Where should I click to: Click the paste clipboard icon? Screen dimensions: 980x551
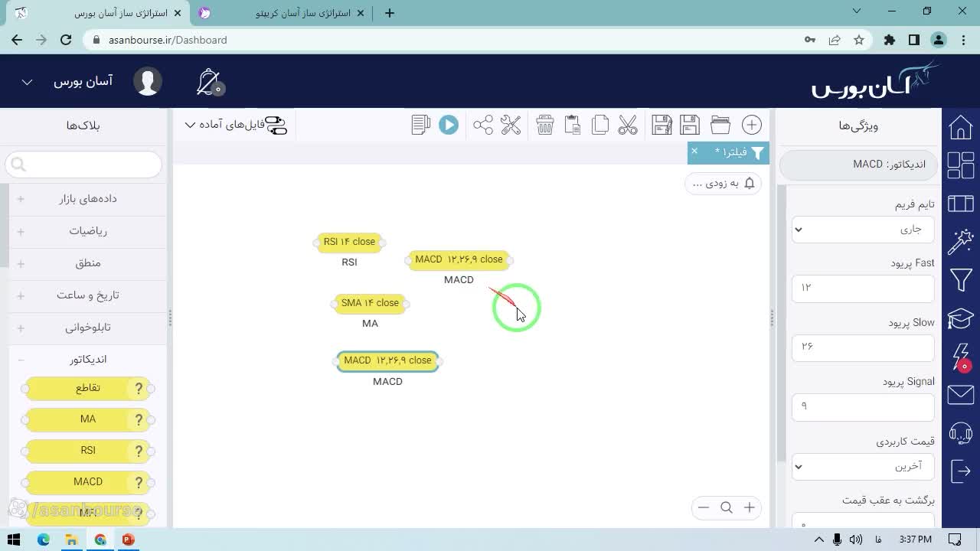(x=573, y=125)
